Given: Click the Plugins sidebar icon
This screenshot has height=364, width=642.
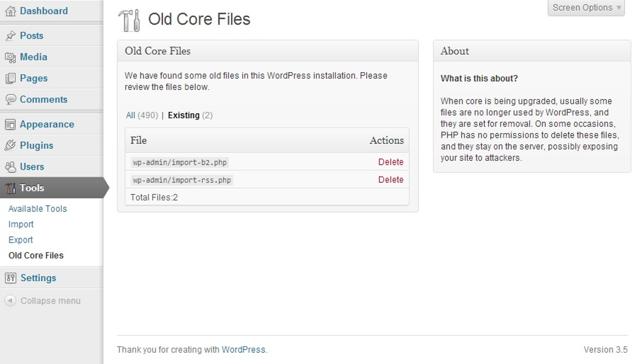Looking at the screenshot, I should click(10, 145).
